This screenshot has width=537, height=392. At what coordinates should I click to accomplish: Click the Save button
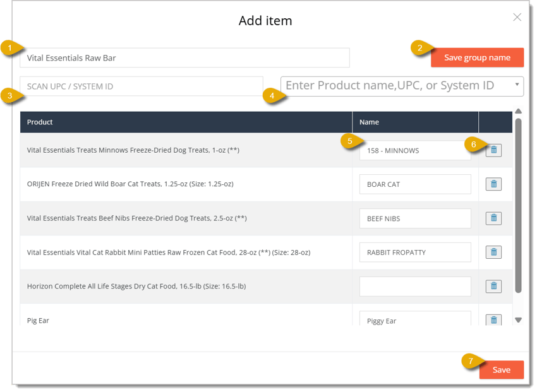(x=502, y=370)
